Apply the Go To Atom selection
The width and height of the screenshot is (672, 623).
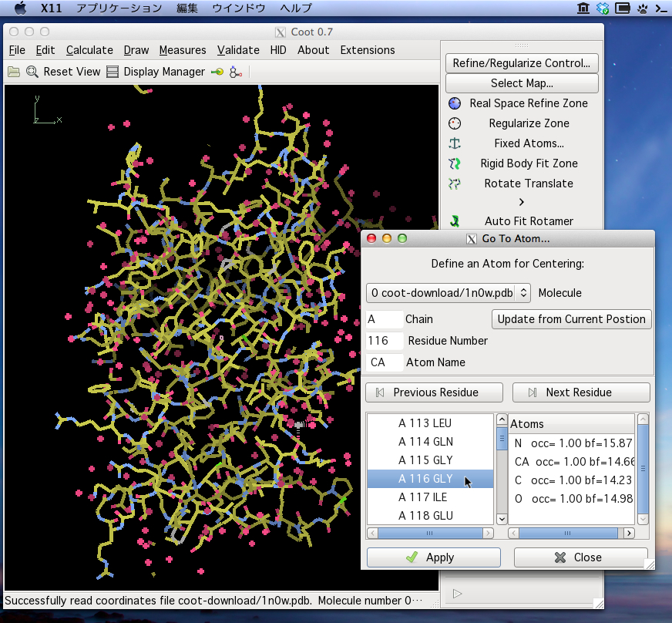(434, 557)
